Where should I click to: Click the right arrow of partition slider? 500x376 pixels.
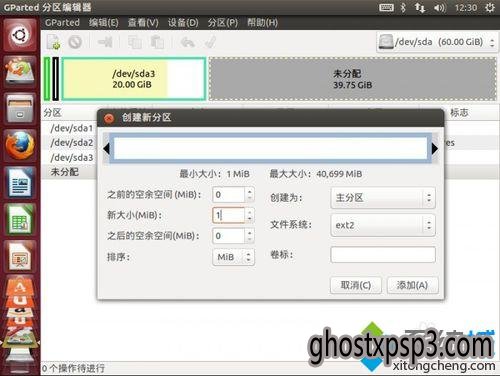435,149
